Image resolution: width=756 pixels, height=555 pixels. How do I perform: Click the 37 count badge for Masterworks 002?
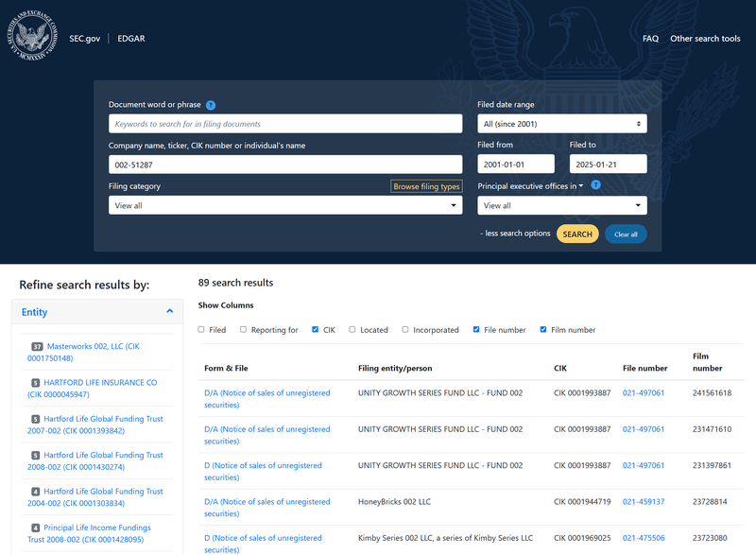click(x=37, y=346)
